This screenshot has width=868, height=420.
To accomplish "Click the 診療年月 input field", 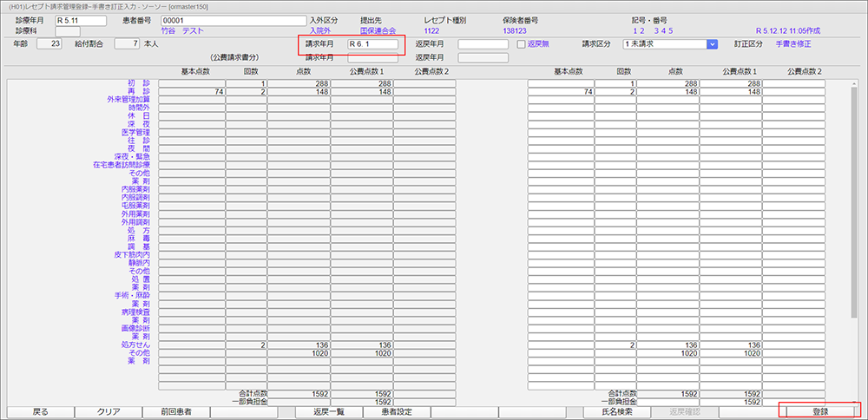I will click(x=79, y=19).
